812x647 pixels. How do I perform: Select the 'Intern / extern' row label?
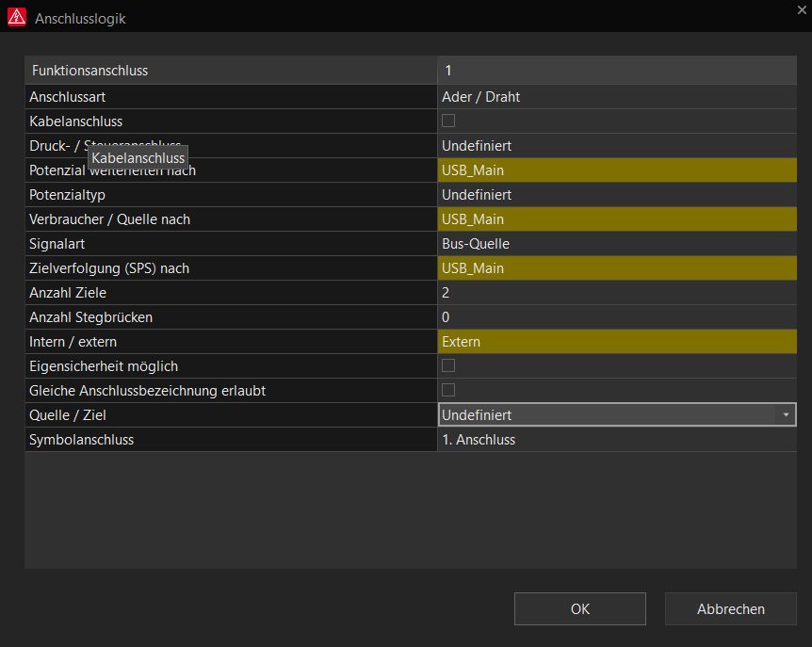point(231,342)
